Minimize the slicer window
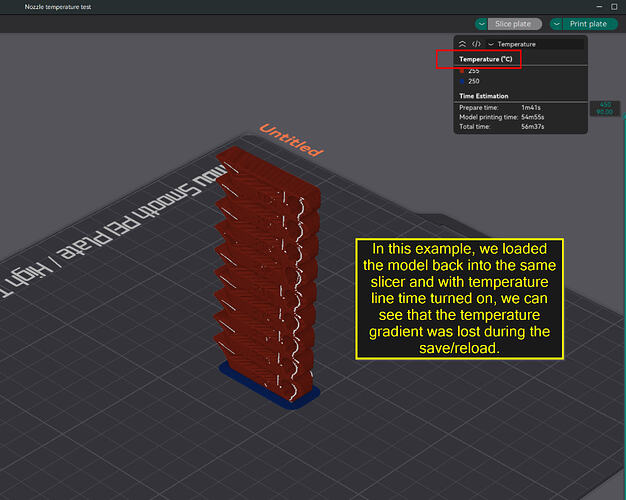This screenshot has height=500, width=626. 599,7
